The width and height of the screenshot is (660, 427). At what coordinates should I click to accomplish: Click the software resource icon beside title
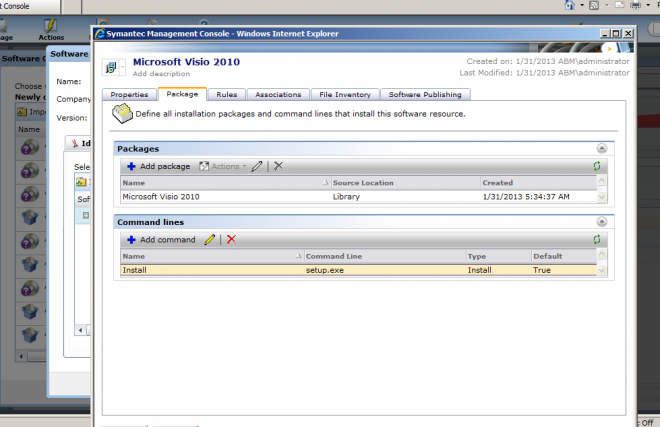(x=111, y=67)
